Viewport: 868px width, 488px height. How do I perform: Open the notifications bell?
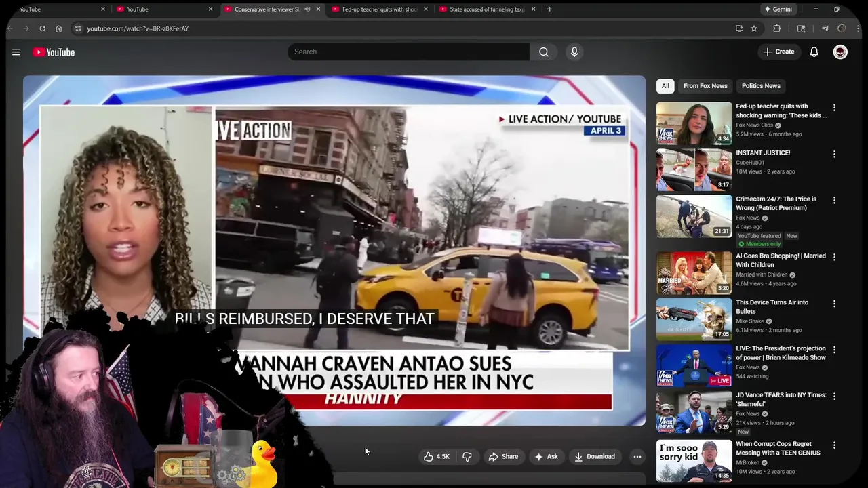click(814, 52)
